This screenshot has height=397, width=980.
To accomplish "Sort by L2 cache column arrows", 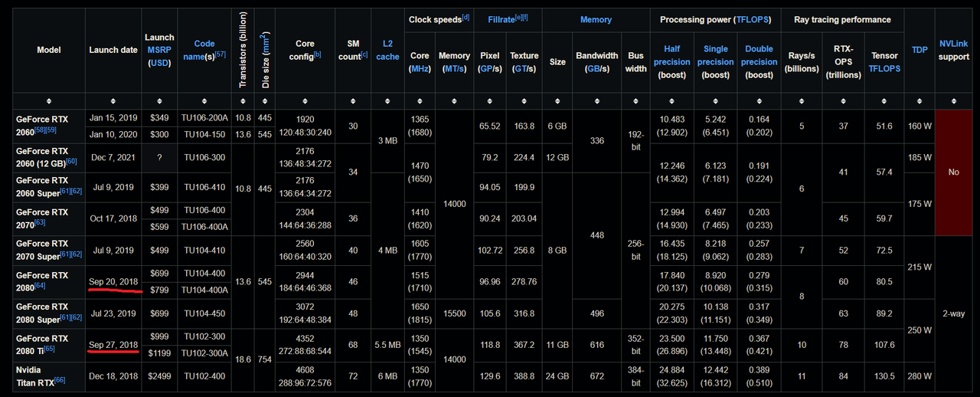I will click(387, 101).
